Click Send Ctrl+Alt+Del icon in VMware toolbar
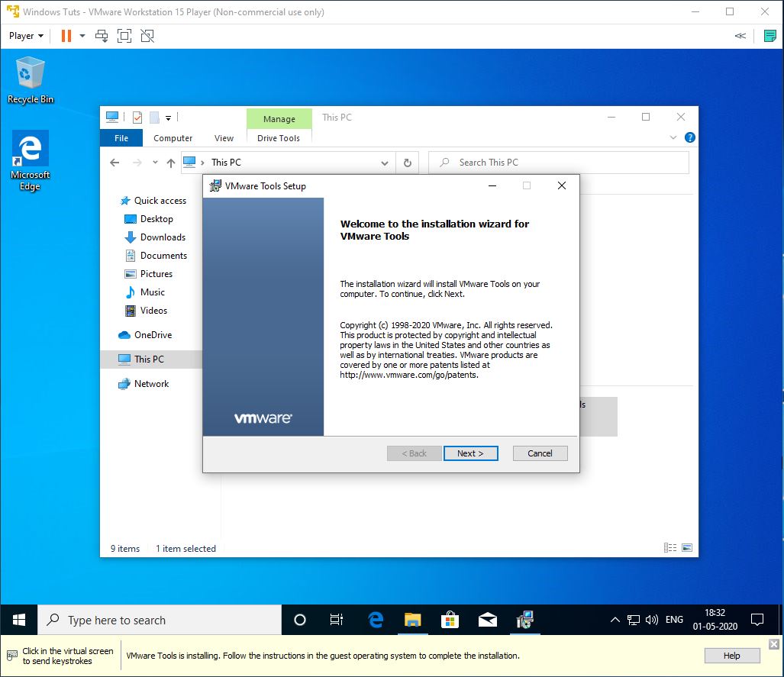The width and height of the screenshot is (784, 677). tap(102, 36)
